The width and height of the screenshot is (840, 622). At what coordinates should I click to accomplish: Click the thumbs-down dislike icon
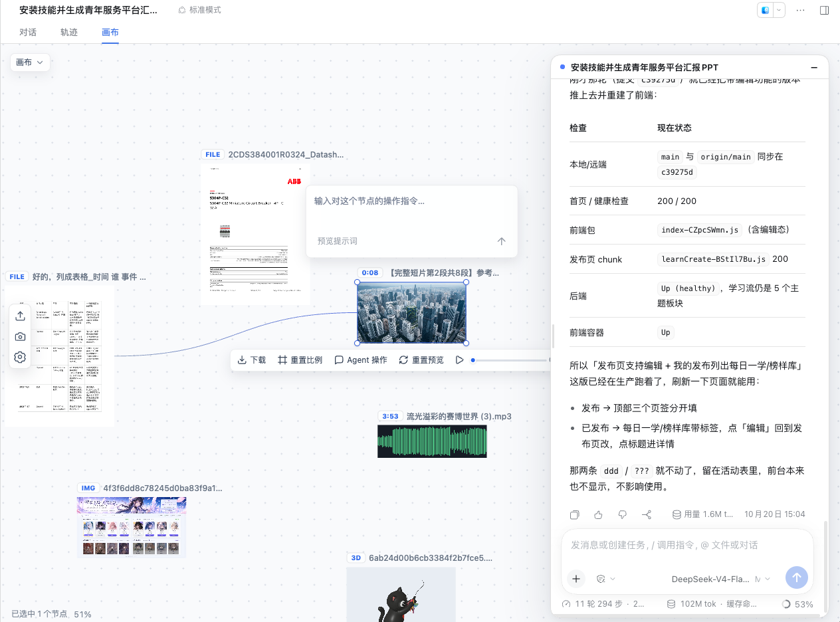pos(622,514)
